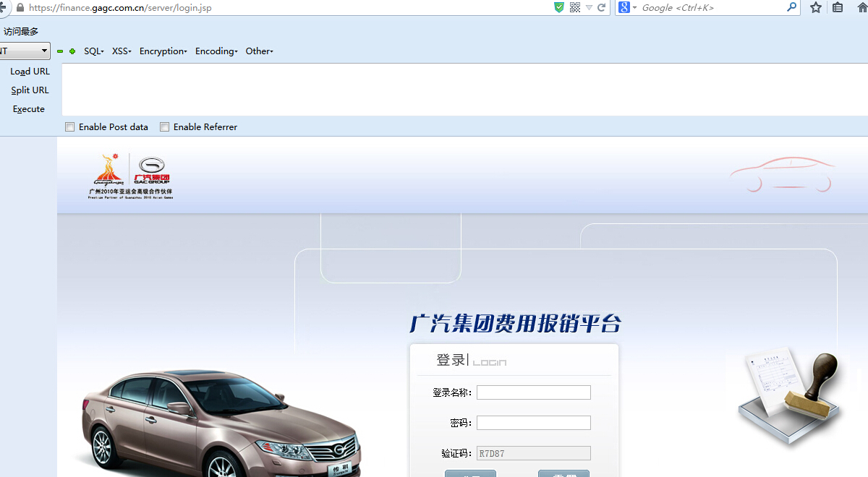This screenshot has height=477, width=868.
Task: Open the 访问最多 bookmark folder
Action: click(x=21, y=32)
